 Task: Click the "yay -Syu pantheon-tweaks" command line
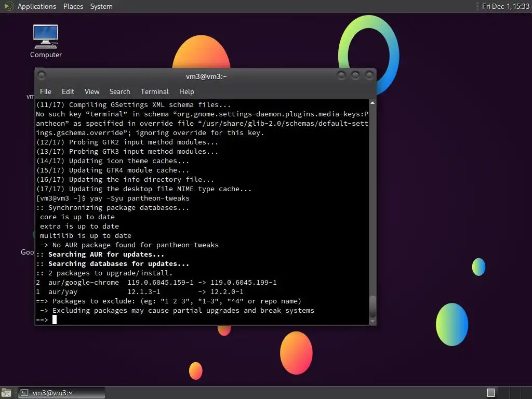click(113, 198)
